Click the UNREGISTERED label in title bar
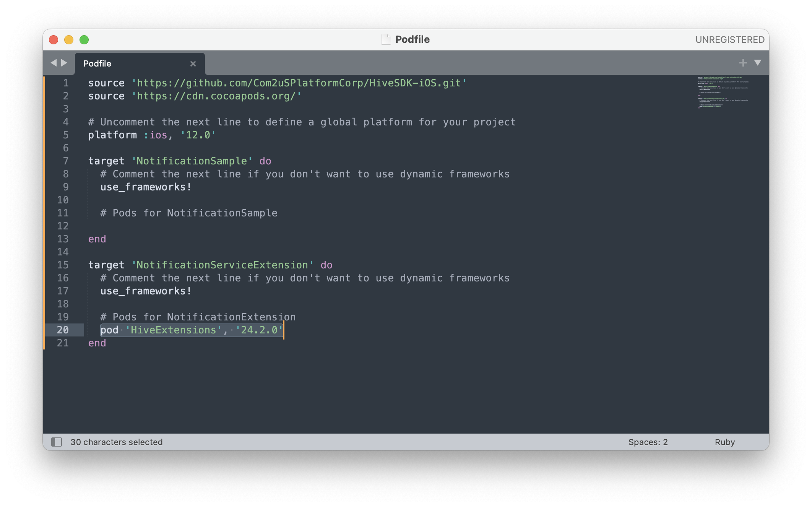812x507 pixels. (x=729, y=40)
